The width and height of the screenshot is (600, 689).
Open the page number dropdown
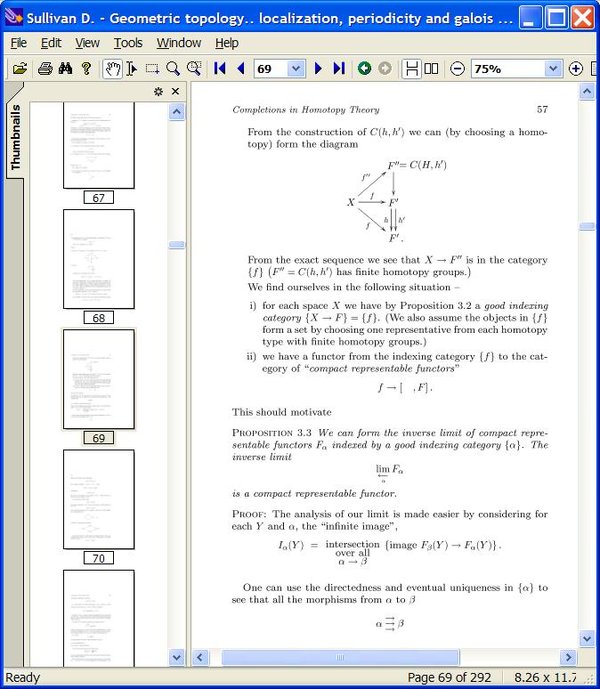click(296, 69)
